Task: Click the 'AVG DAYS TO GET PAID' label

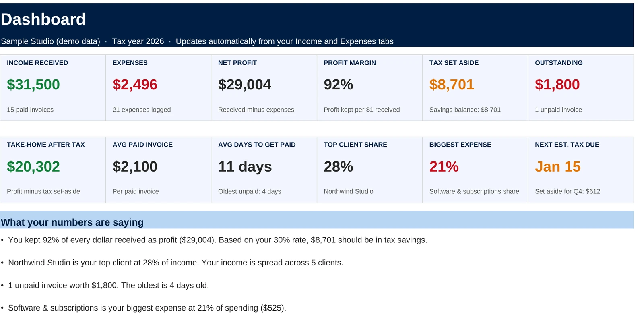Action: 257,145
